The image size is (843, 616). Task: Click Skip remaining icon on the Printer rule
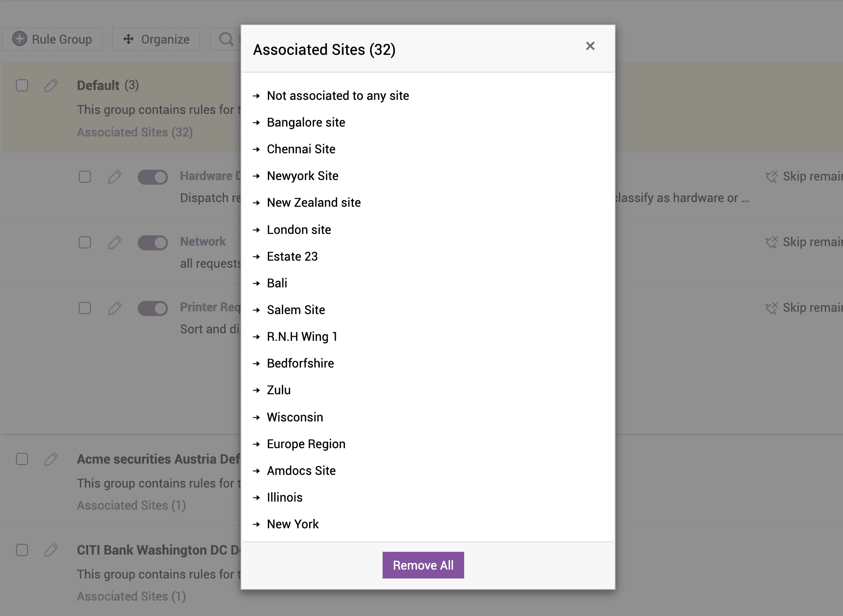click(772, 308)
